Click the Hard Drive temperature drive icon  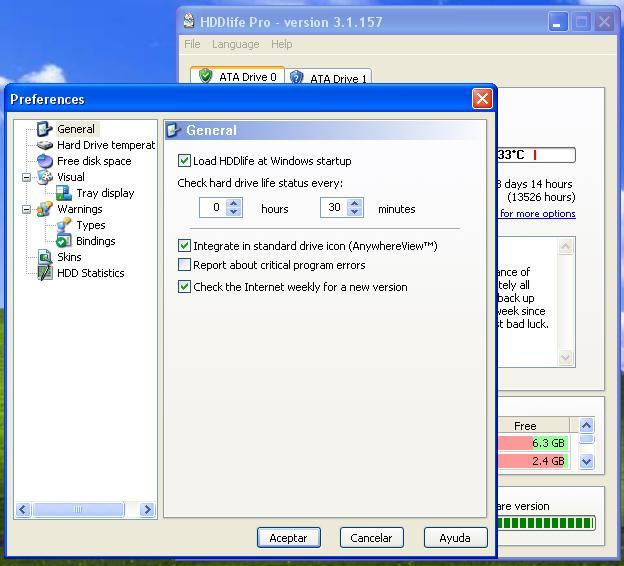point(45,145)
